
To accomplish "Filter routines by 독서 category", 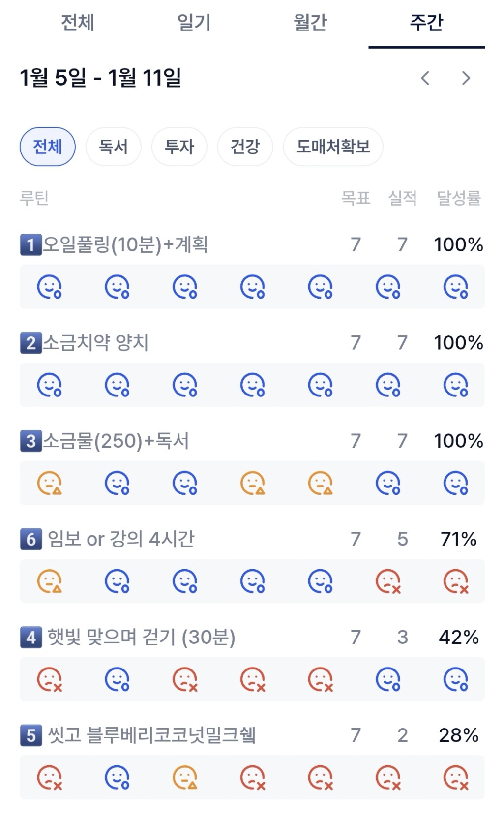I will tap(113, 147).
